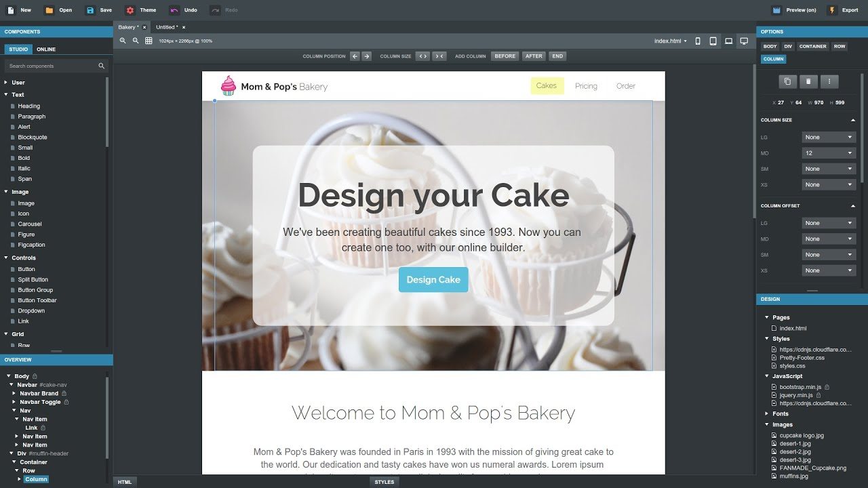The height and width of the screenshot is (488, 868).
Task: Collapse the Text components group
Action: click(6, 95)
